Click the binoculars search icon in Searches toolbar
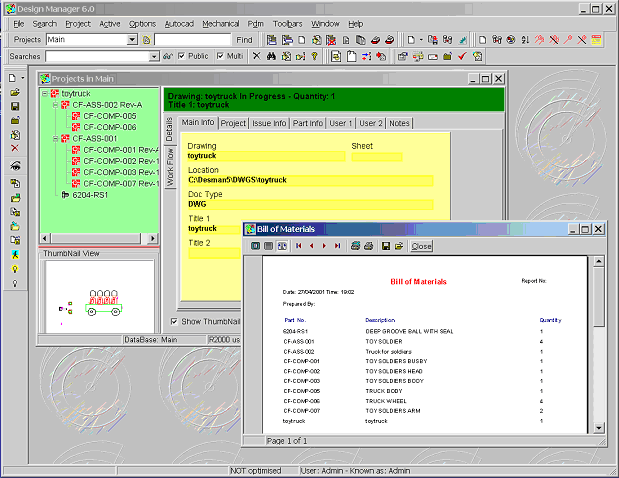The height and width of the screenshot is (478, 619). coord(271,56)
